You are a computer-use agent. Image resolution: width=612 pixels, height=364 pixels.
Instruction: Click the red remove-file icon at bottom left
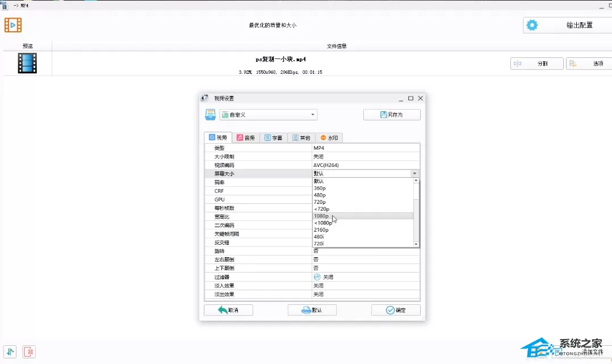pos(29,352)
